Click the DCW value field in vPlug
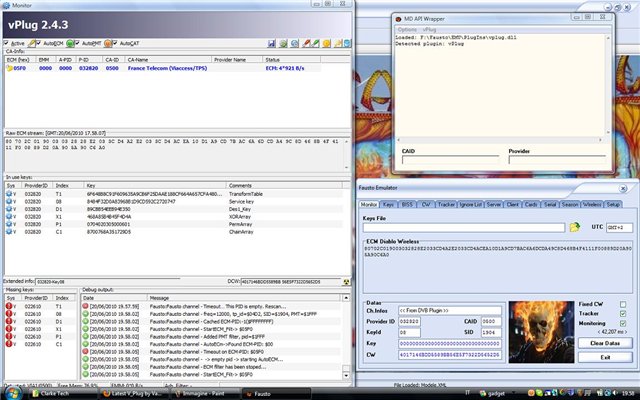 290,282
